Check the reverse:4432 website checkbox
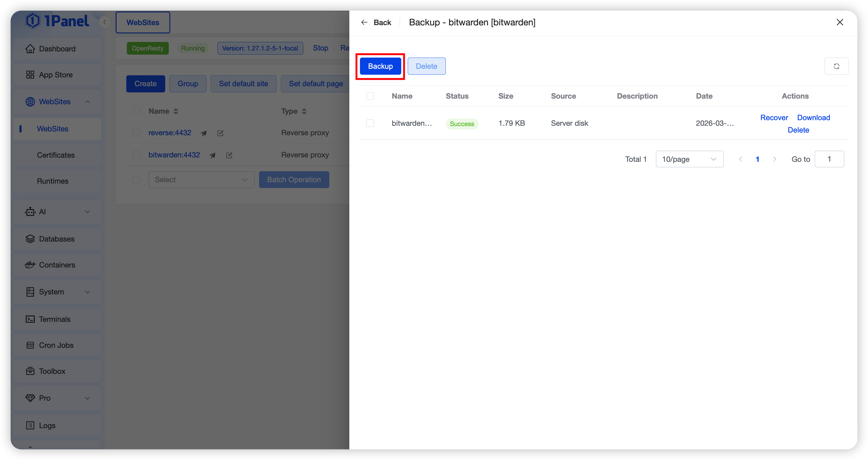868x460 pixels. pyautogui.click(x=136, y=133)
